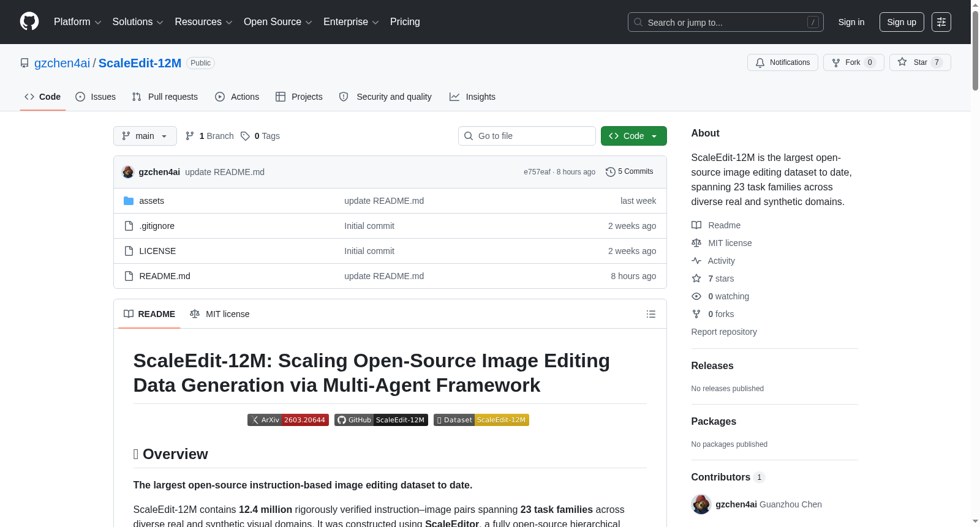The width and height of the screenshot is (980, 527).
Task: Click the branch icon next to 1 Branch
Action: pos(190,136)
